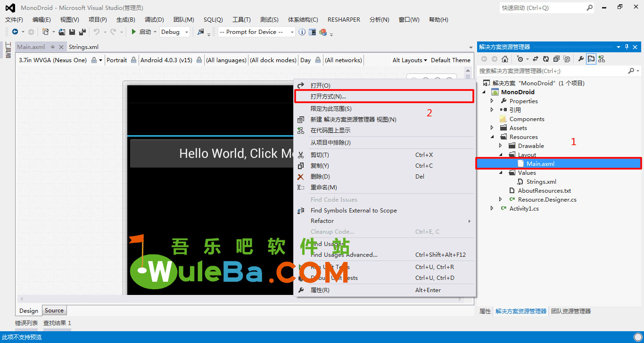Choose 删除(D) in the context menu

point(384,176)
